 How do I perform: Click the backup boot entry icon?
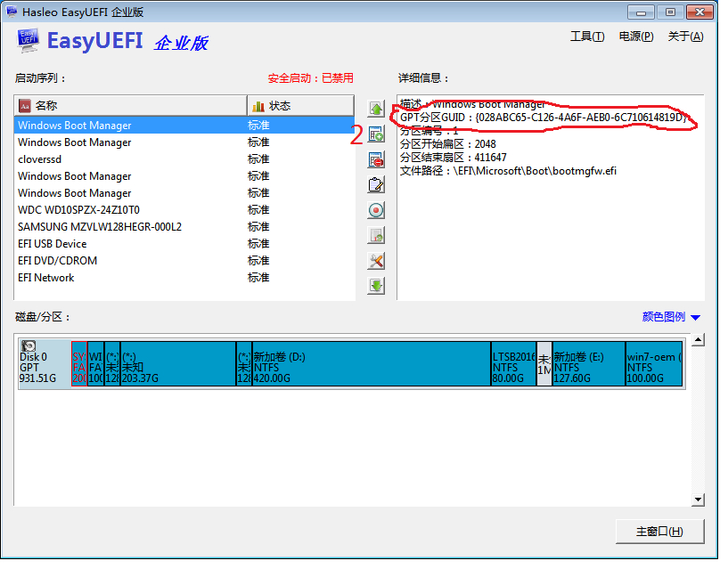click(x=376, y=236)
